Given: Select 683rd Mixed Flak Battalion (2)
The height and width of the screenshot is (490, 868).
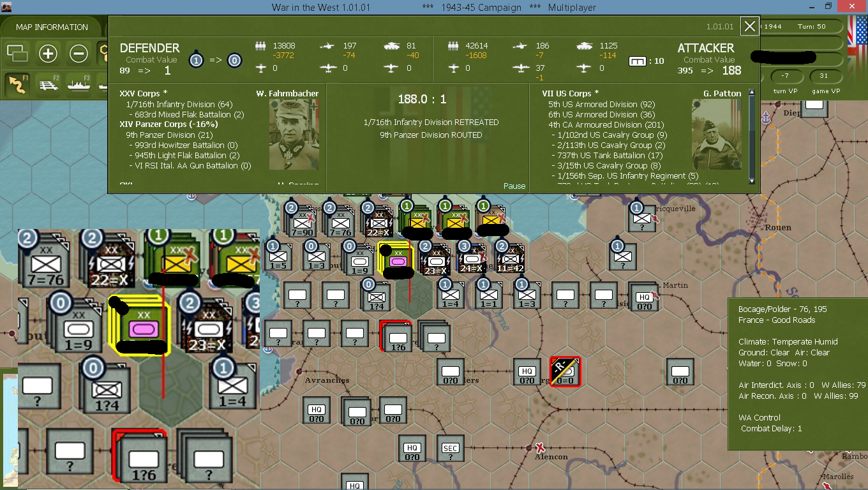Looking at the screenshot, I should coord(187,114).
